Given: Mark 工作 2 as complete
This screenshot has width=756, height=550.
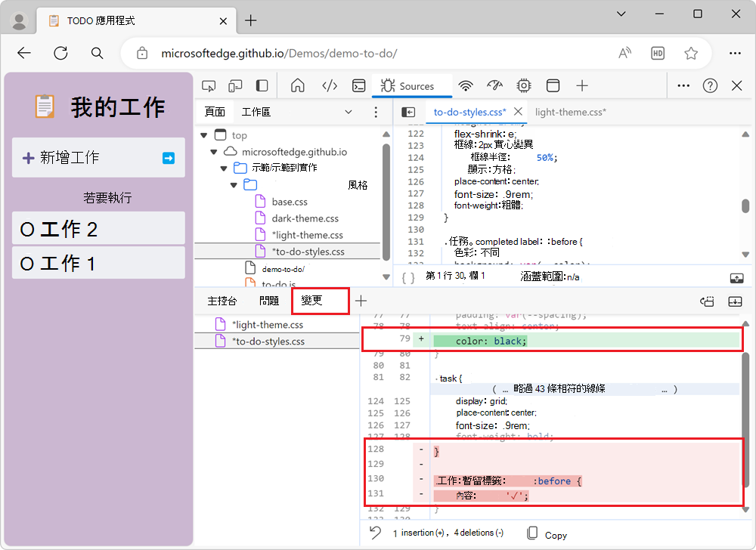Looking at the screenshot, I should point(27,229).
